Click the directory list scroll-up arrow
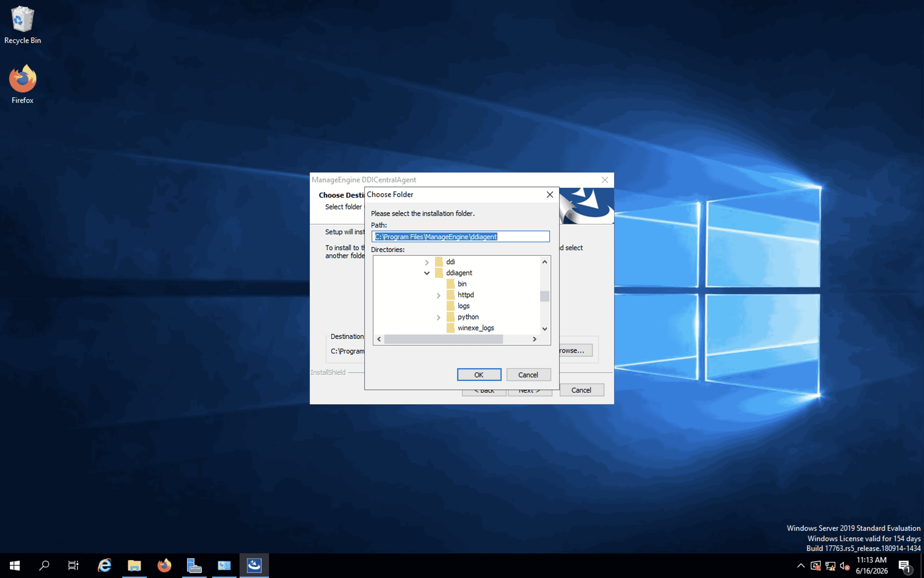Screen dimensions: 924x578 click(545, 262)
